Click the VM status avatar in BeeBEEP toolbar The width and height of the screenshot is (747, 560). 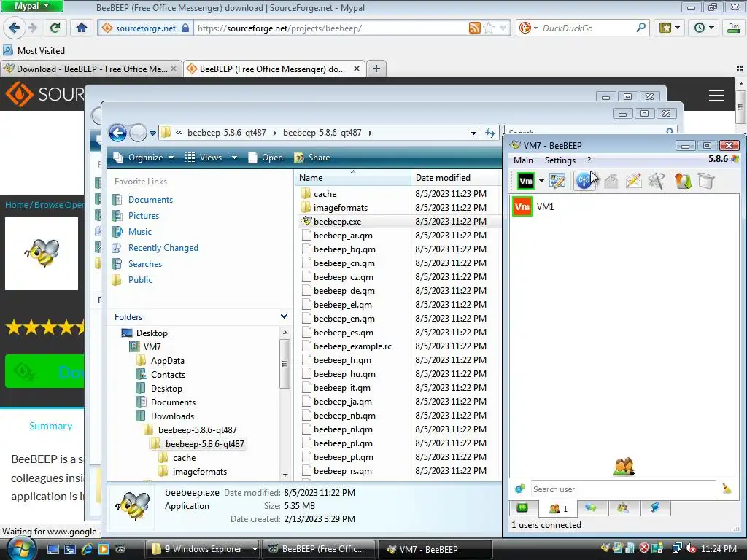pyautogui.click(x=525, y=181)
